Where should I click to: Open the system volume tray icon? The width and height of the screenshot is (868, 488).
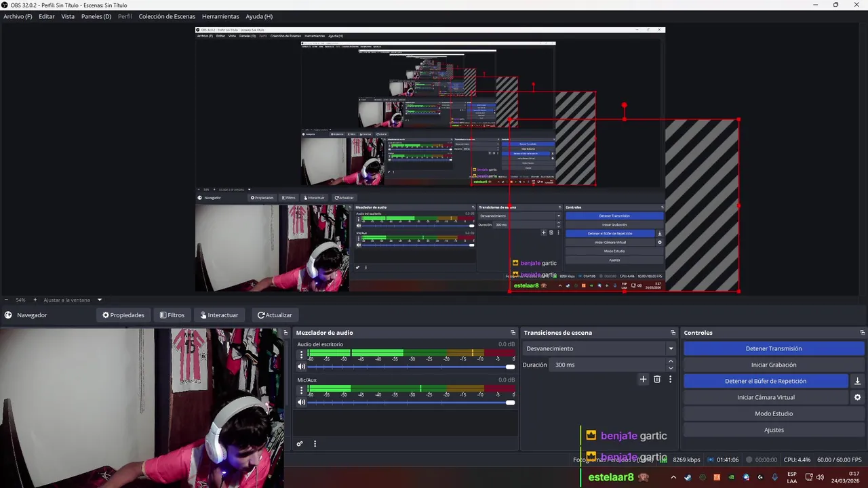820,477
